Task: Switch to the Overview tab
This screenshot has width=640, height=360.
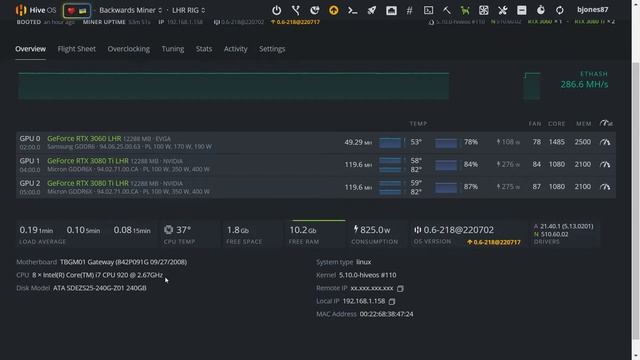Action: point(31,49)
